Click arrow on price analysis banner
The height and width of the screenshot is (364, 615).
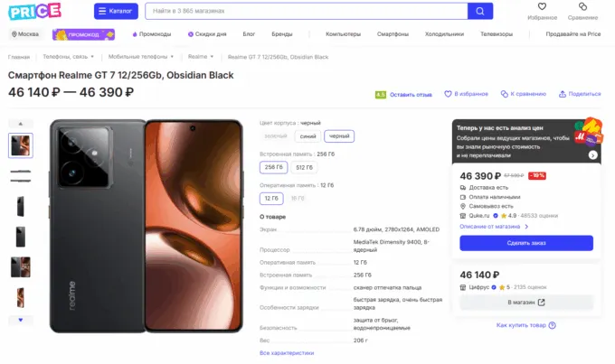592,154
